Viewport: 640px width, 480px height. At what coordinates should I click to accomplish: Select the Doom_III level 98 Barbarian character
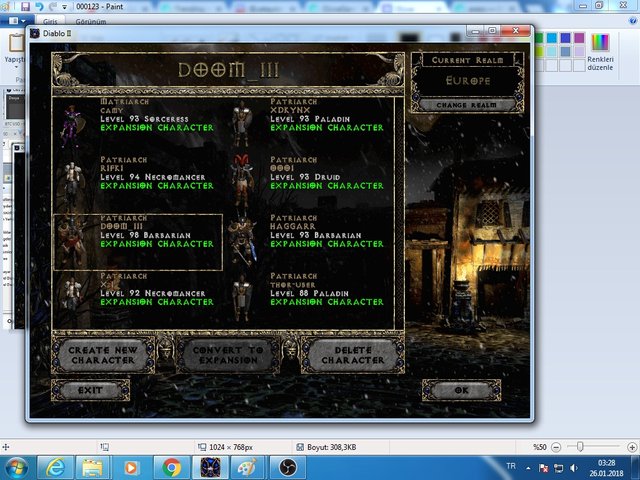pyautogui.click(x=138, y=242)
